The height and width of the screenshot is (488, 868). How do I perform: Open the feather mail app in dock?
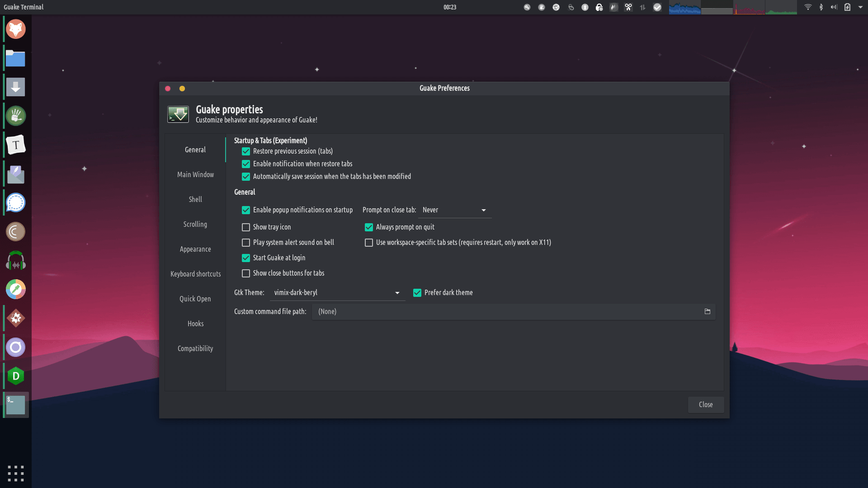pos(16,174)
